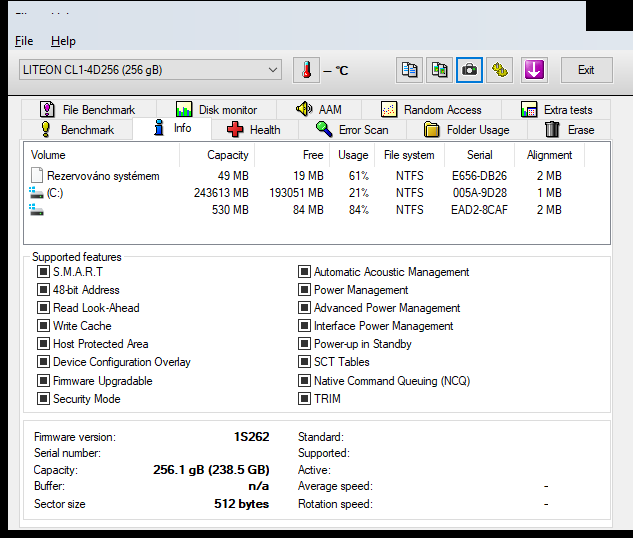Click the Error Scan magnifier icon

tap(324, 130)
